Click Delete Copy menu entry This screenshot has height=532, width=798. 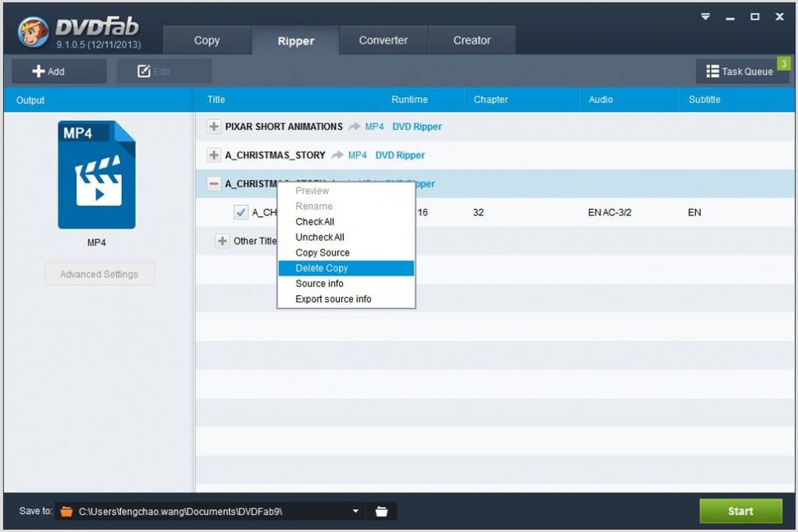tap(346, 268)
